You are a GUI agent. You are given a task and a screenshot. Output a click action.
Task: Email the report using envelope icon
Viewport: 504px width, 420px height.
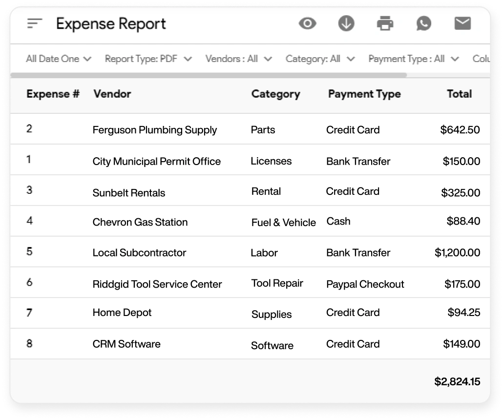click(462, 23)
